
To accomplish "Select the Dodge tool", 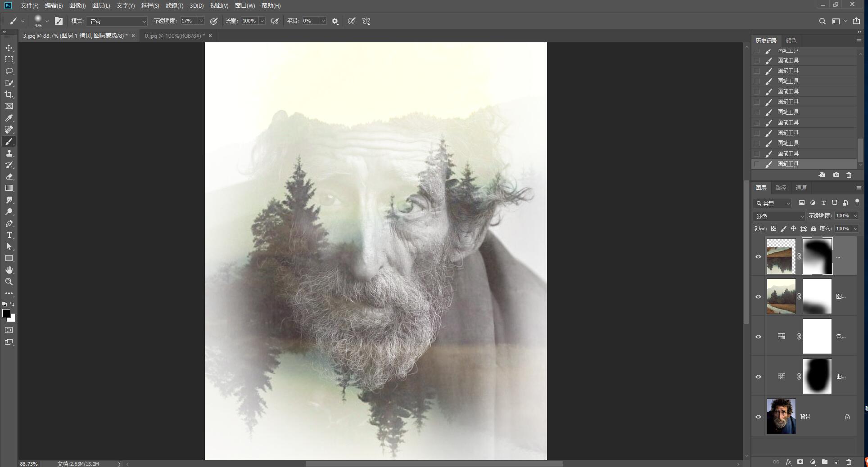I will click(9, 211).
